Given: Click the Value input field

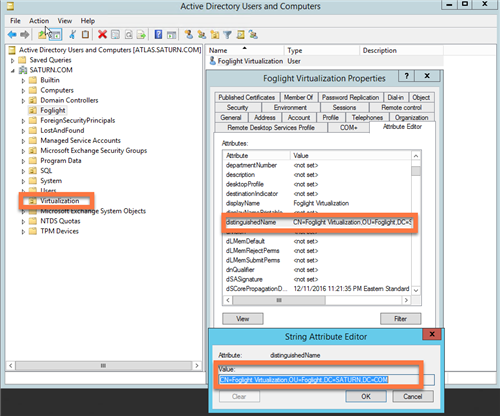Looking at the screenshot, I should point(327,380).
